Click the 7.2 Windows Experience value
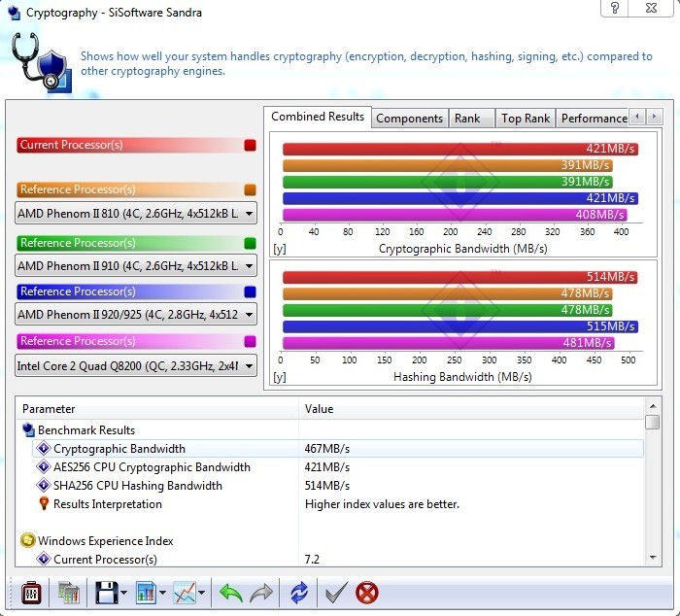680x616 pixels. pos(312,559)
